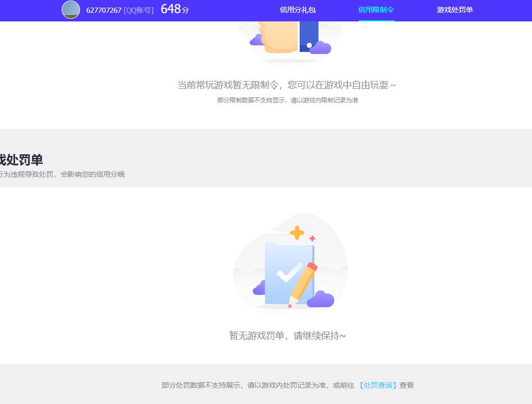532x404 pixels.
Task: Click the circular QQ avatar icon
Action: [x=70, y=10]
